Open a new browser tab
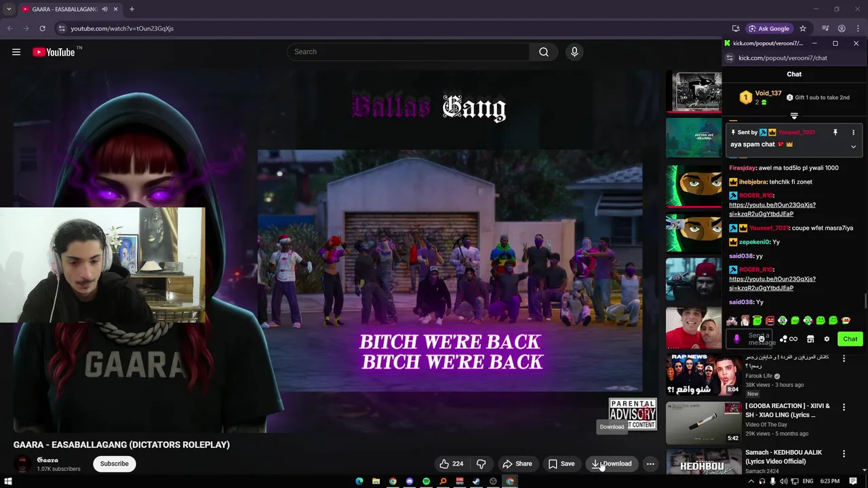This screenshot has height=488, width=868. tap(132, 9)
